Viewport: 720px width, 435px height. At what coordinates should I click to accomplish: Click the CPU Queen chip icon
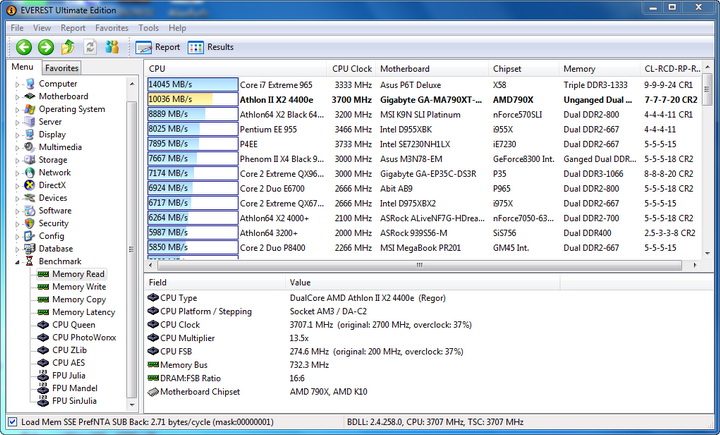43,325
